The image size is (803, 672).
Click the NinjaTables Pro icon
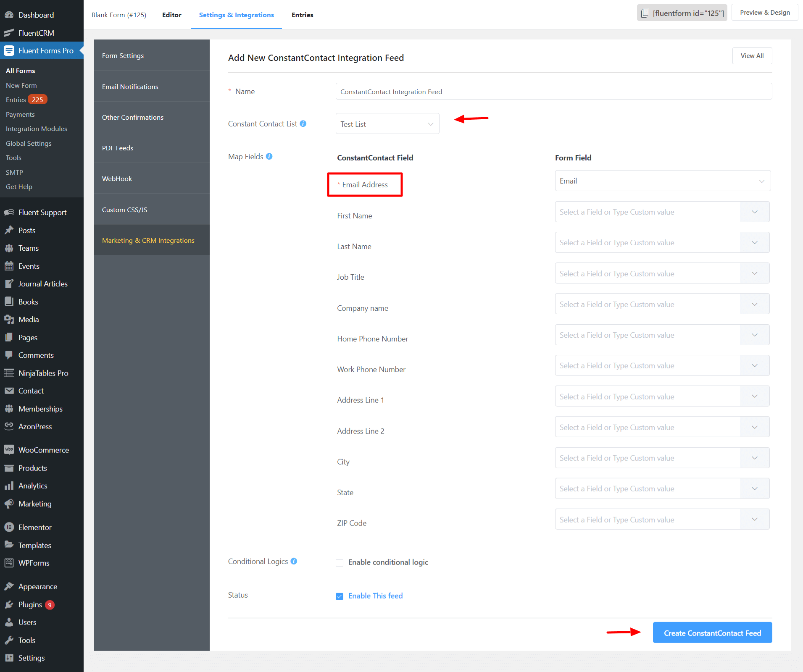9,373
